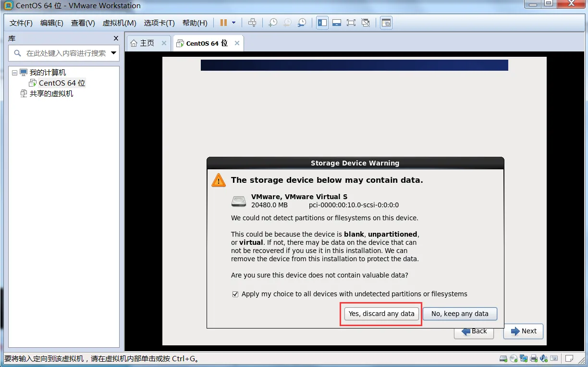Open the 选项卡(T) menu
588x367 pixels.
159,23
